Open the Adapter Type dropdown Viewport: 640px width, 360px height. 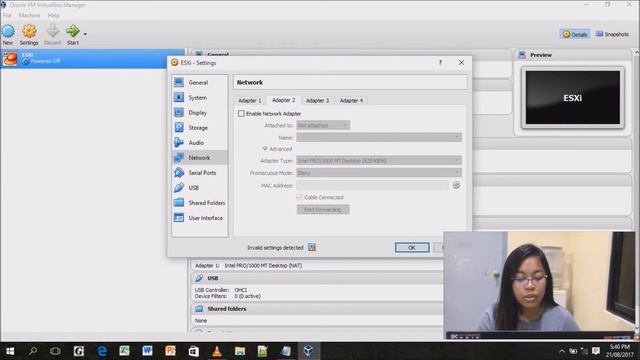[x=379, y=161]
